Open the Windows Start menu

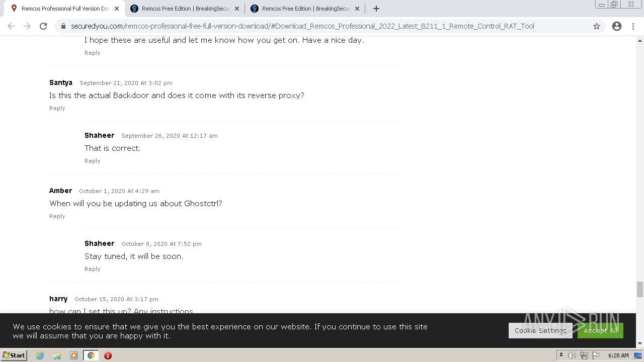(x=14, y=355)
